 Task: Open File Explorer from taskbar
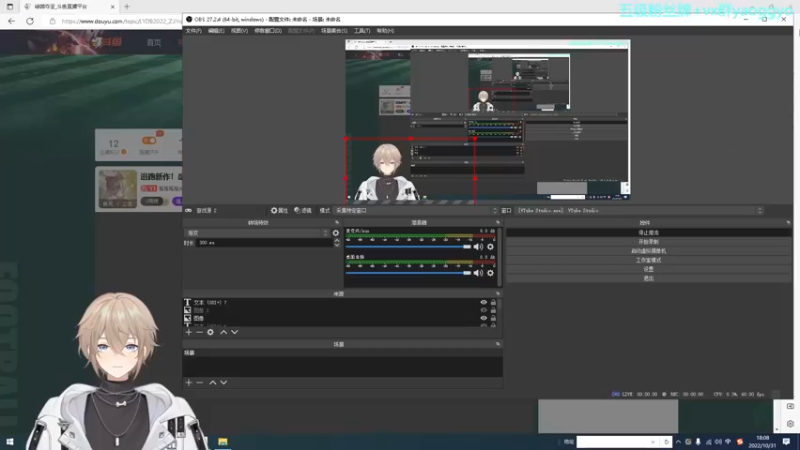[x=222, y=442]
